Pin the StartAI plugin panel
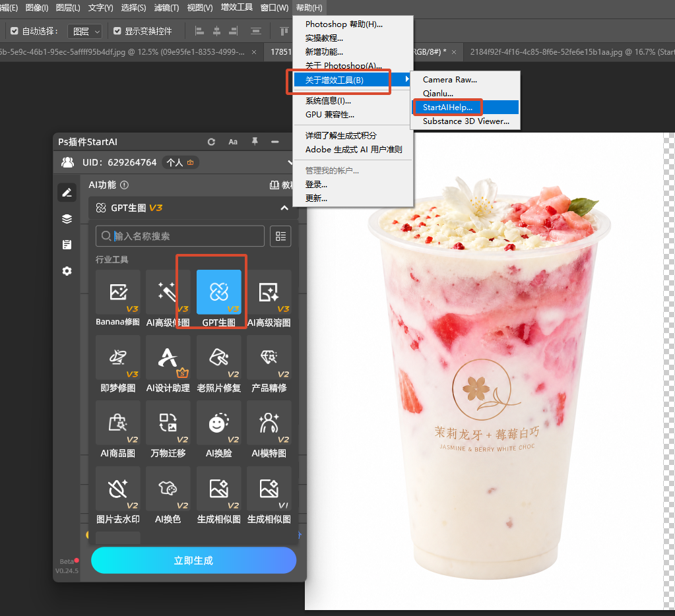 [255, 142]
